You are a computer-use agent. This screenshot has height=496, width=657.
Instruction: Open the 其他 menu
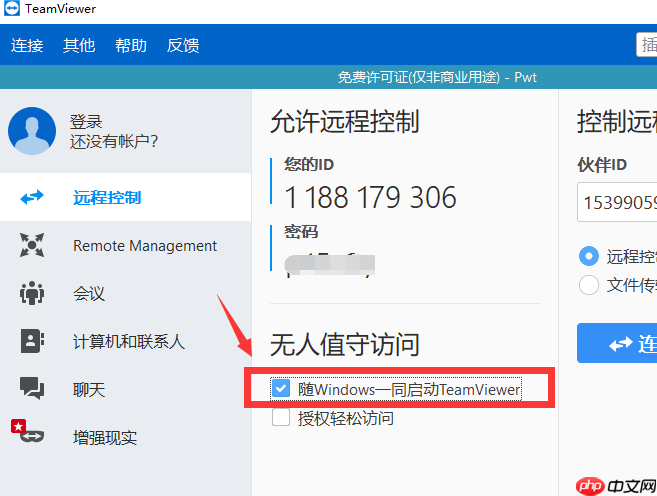click(79, 45)
